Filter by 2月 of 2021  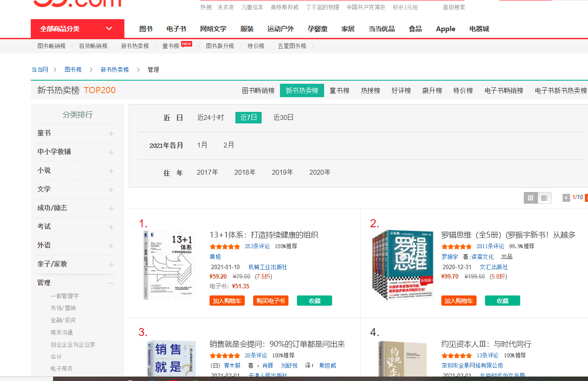pos(229,145)
